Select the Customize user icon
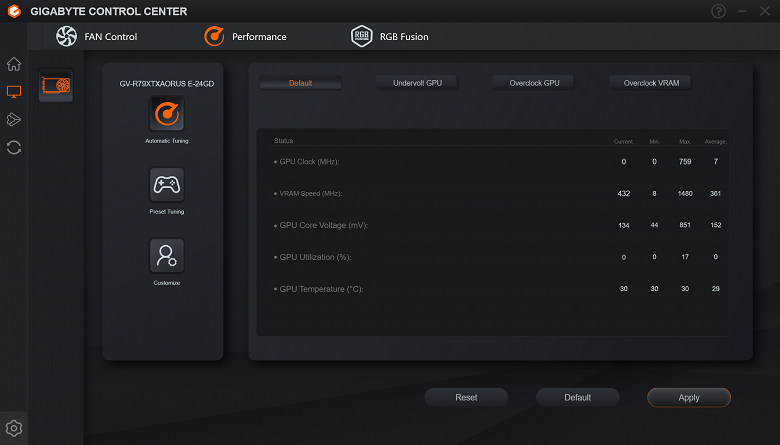The width and height of the screenshot is (780, 445). point(167,256)
